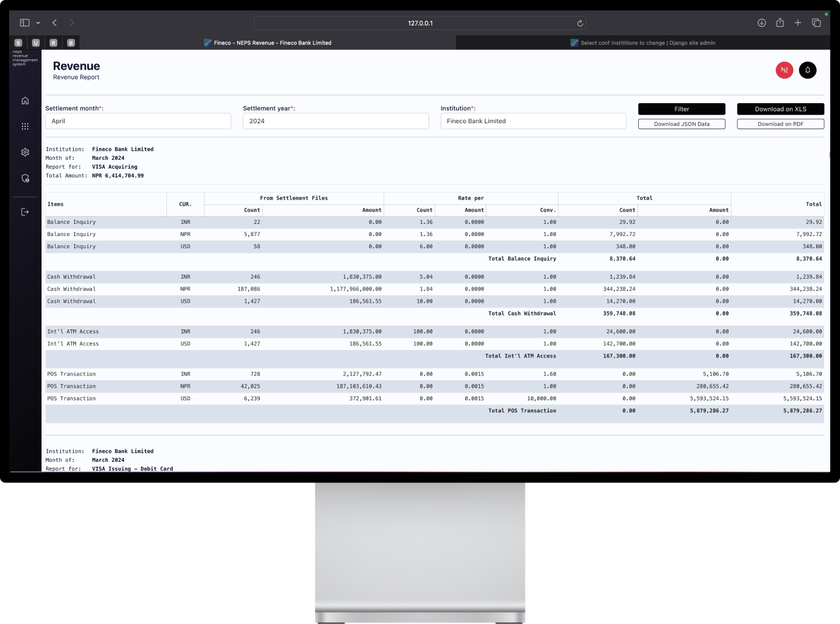The image size is (840, 624).
Task: Open the Settlement year dropdown
Action: click(335, 121)
